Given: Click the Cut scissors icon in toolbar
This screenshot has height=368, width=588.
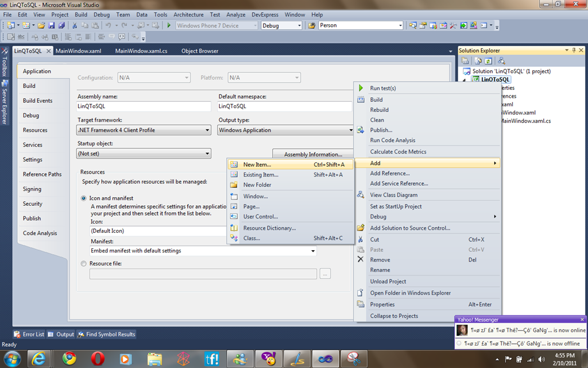Looking at the screenshot, I should [x=75, y=25].
